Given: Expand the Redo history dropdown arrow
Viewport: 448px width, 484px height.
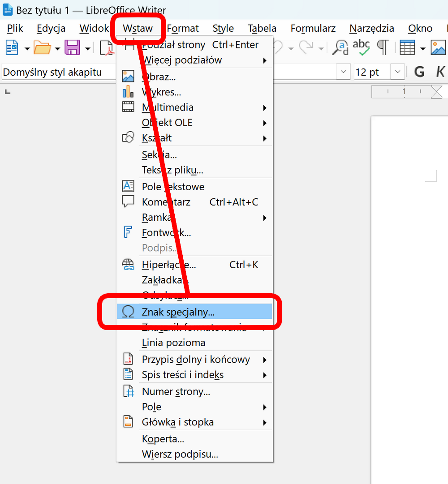Looking at the screenshot, I should pyautogui.click(x=321, y=48).
